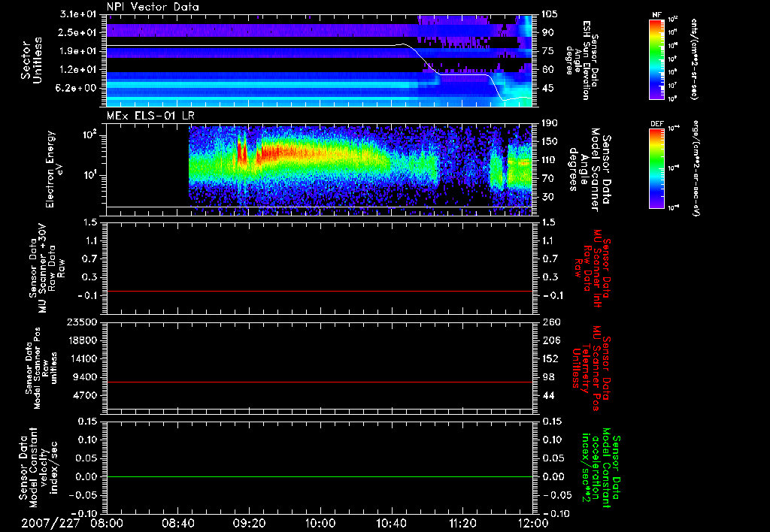Click the 08:00 time axis label
Image resolution: width=770 pixels, height=532 pixels.
(x=107, y=521)
